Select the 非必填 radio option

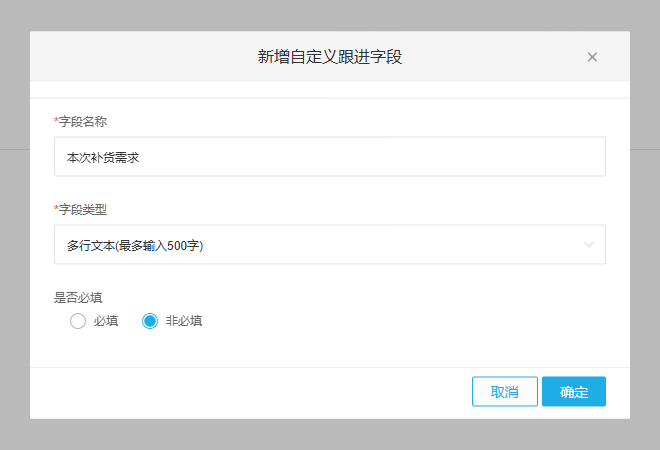tap(150, 321)
